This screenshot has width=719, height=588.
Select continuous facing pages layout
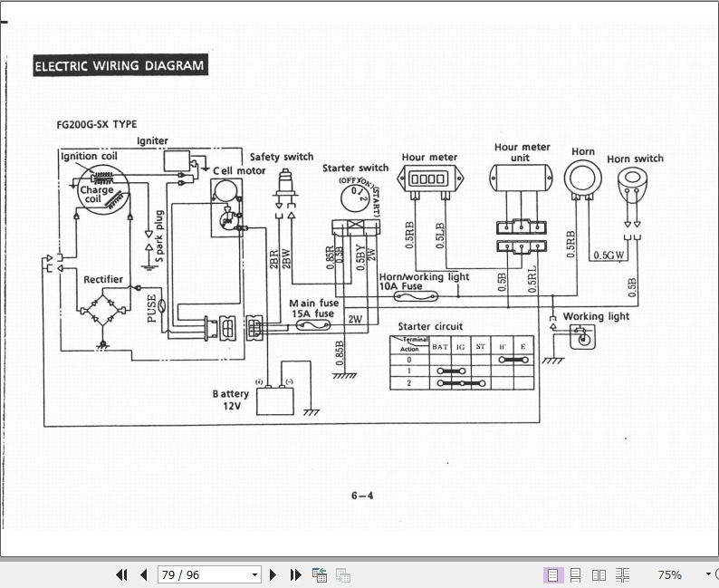click(622, 574)
